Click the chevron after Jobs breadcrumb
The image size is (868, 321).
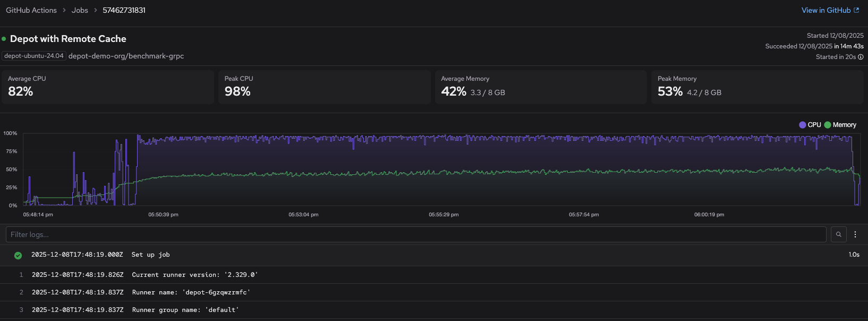96,10
